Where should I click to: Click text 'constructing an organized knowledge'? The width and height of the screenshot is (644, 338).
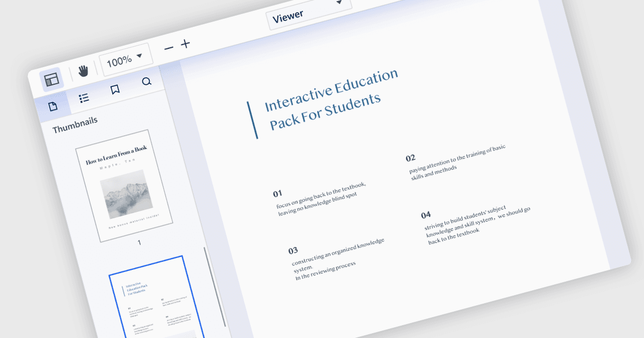tap(338, 252)
